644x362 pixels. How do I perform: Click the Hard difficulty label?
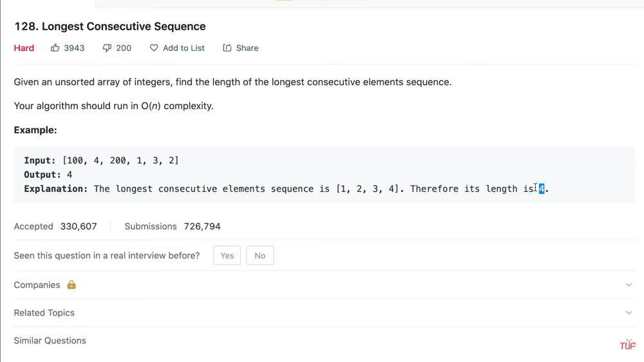24,48
